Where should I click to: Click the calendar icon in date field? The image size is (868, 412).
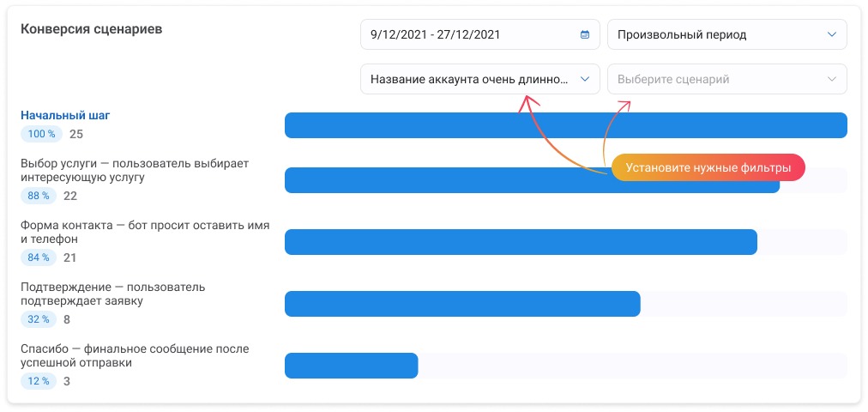point(585,35)
